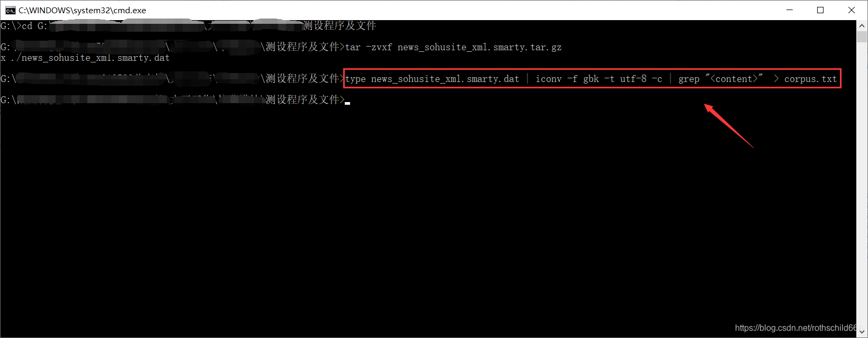The image size is (868, 338).
Task: Click the grep "<content>" text
Action: click(x=721, y=79)
